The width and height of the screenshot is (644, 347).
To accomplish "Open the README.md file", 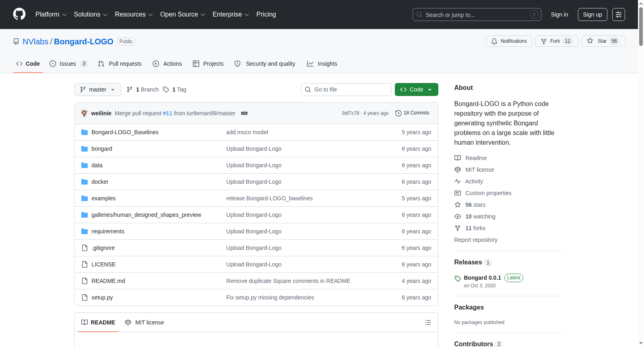I will pyautogui.click(x=108, y=281).
